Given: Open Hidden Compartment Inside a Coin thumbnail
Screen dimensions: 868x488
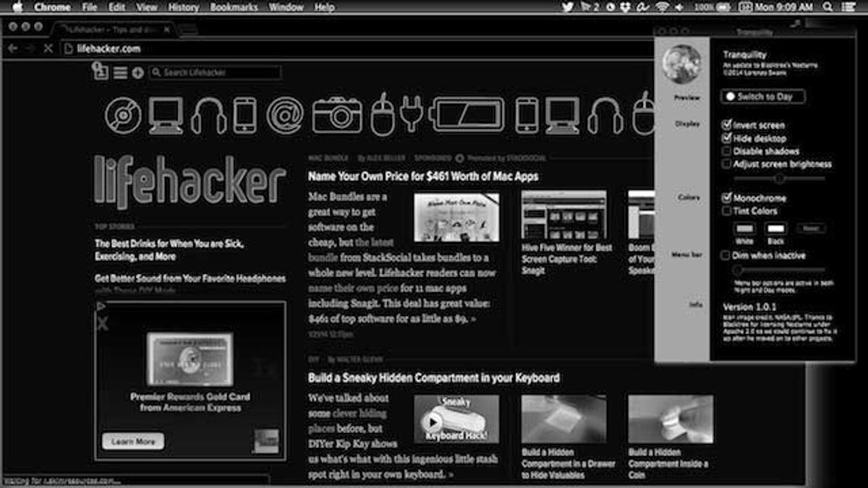Looking at the screenshot, I should click(x=671, y=419).
